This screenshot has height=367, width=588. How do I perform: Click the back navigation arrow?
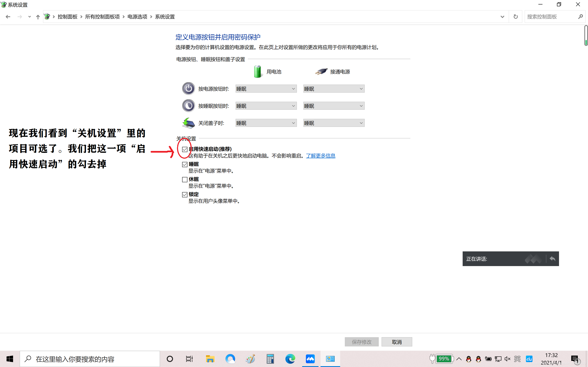[x=8, y=17]
